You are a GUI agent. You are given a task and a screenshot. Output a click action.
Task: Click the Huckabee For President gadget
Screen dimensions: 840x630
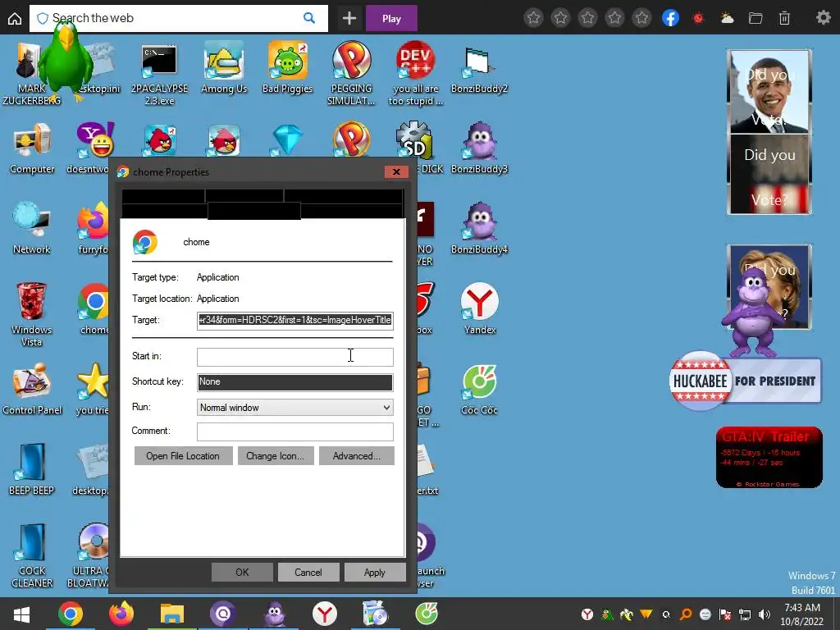[x=745, y=381]
